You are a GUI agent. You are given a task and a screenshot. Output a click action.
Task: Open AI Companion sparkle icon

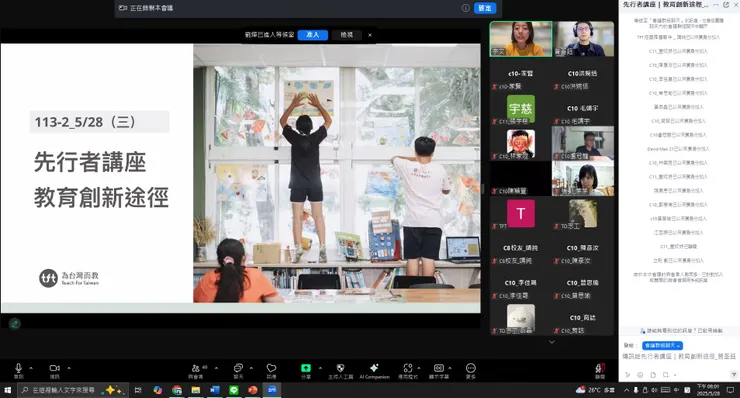click(x=374, y=368)
